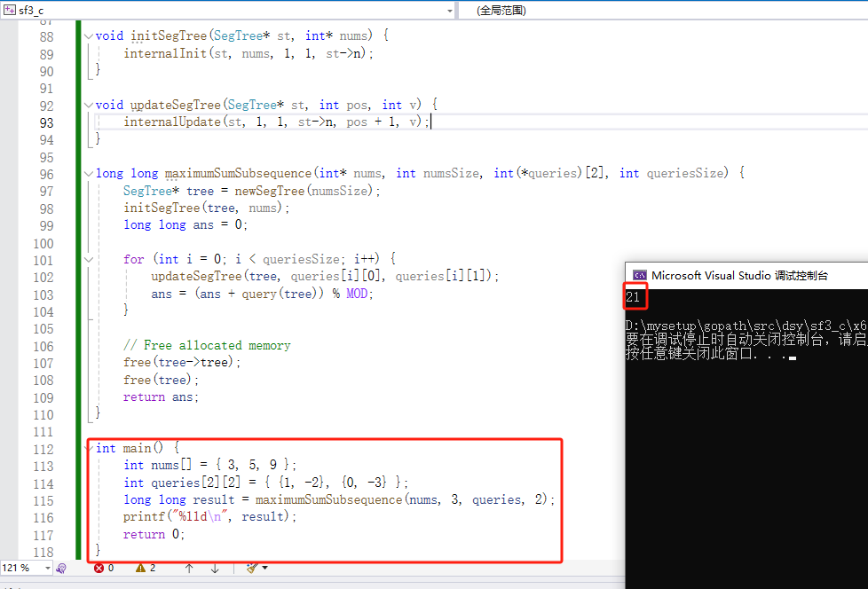This screenshot has height=589, width=868.
Task: Collapse the initSegTree function at line 88
Action: click(x=89, y=36)
